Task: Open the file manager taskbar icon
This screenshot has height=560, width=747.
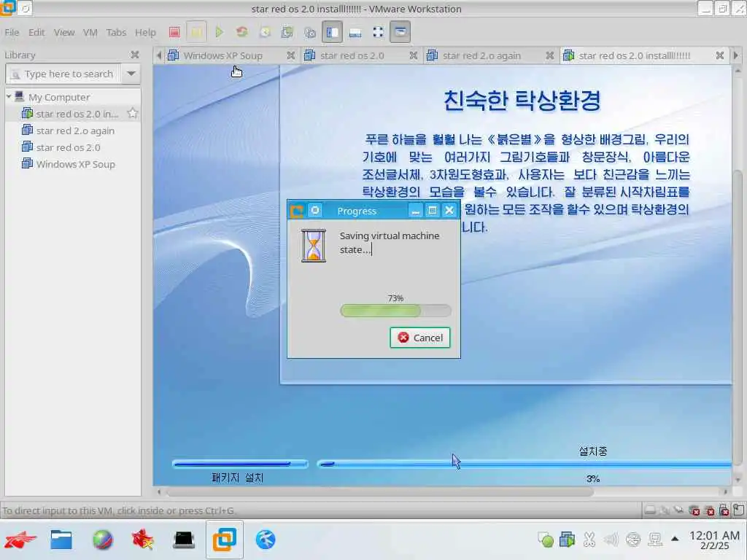Action: tap(61, 540)
